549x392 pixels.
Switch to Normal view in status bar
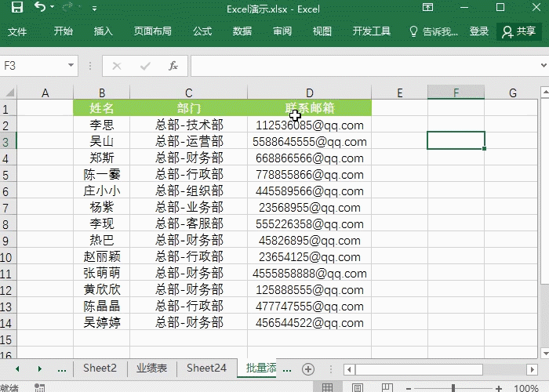pyautogui.click(x=327, y=387)
